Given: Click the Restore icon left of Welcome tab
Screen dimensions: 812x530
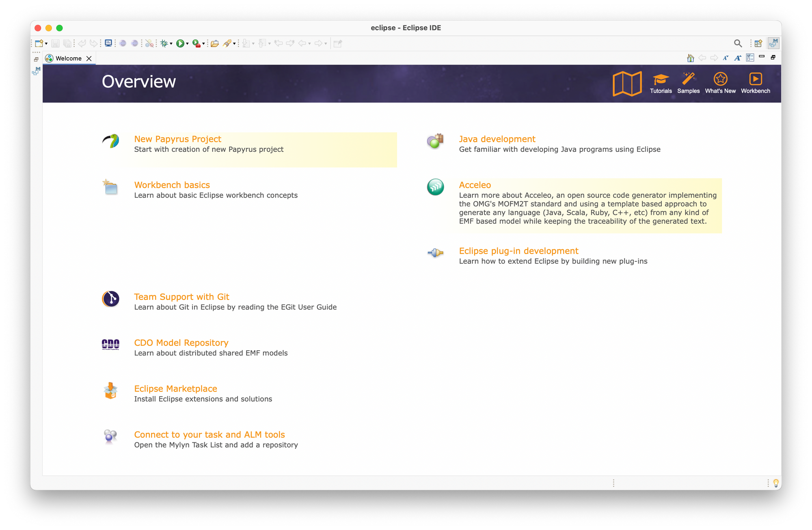Looking at the screenshot, I should coord(36,59).
